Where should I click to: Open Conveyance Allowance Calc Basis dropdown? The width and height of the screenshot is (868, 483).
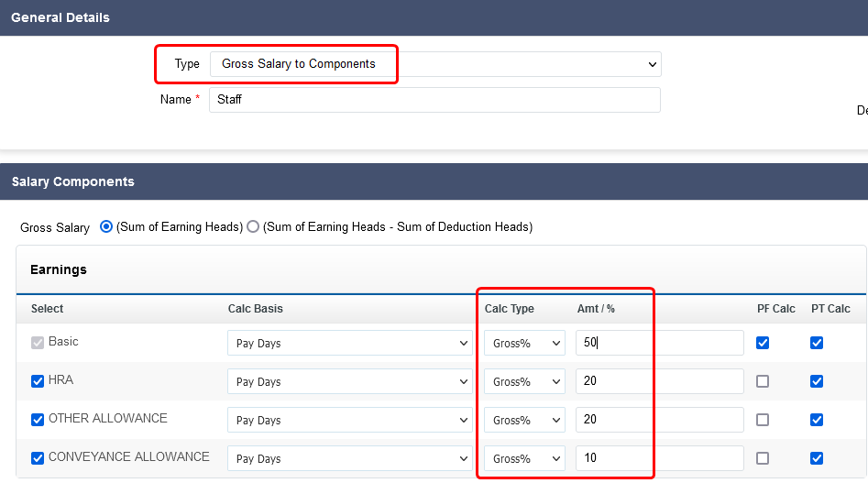(350, 458)
